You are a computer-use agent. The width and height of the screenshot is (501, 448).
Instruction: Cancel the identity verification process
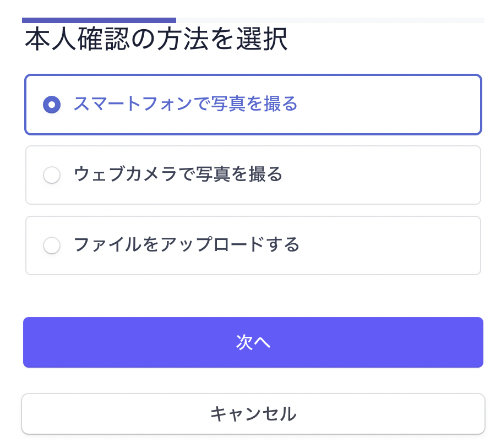(x=254, y=413)
